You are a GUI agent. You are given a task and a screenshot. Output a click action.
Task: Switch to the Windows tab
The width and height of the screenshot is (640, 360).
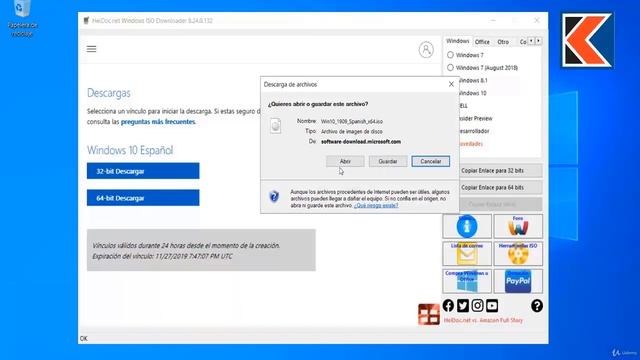click(x=458, y=41)
